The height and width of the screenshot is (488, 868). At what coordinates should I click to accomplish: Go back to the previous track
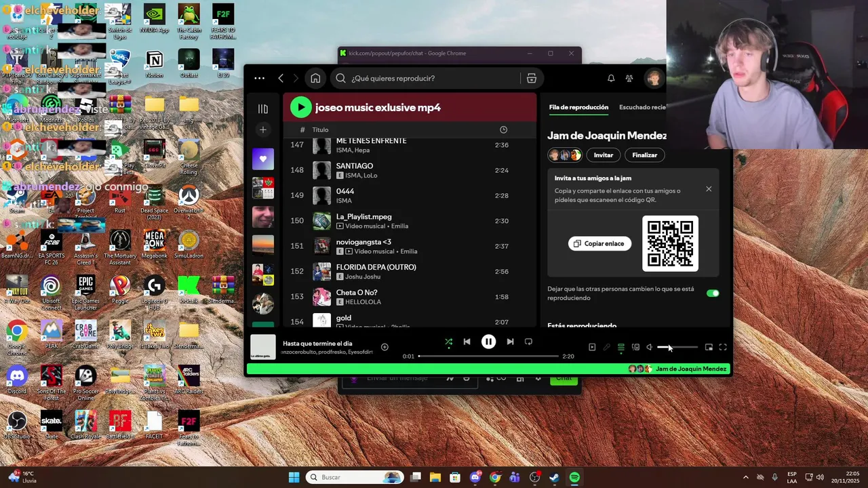(x=467, y=342)
